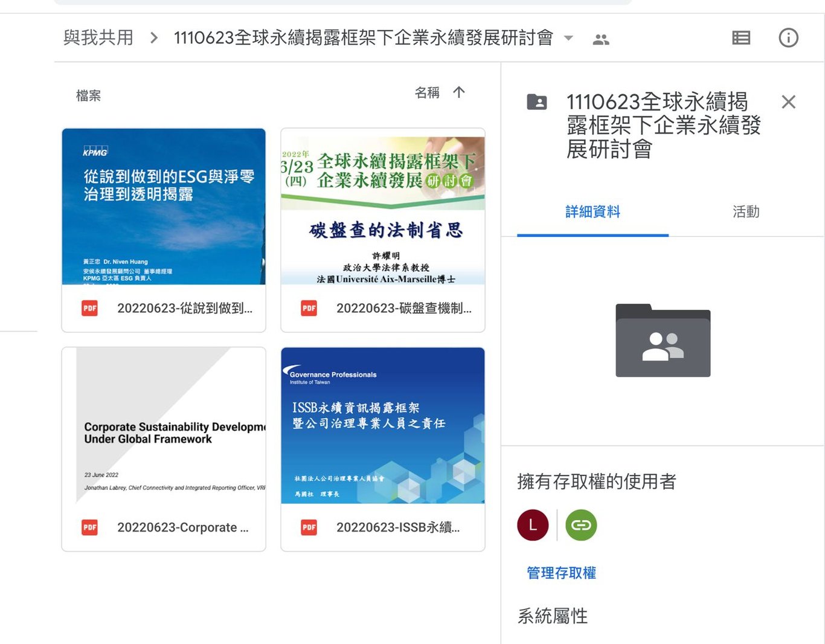Close the details side panel
Viewport: 825px width, 644px height.
(788, 101)
